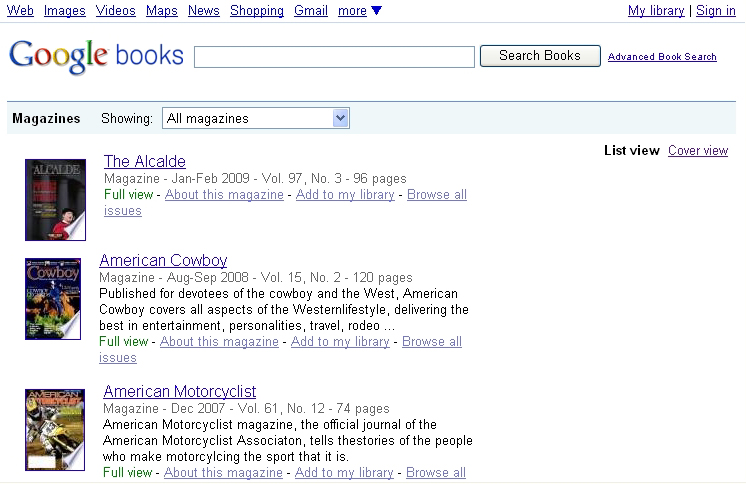746x484 pixels.
Task: Open Videos in top navigation
Action: tap(116, 10)
